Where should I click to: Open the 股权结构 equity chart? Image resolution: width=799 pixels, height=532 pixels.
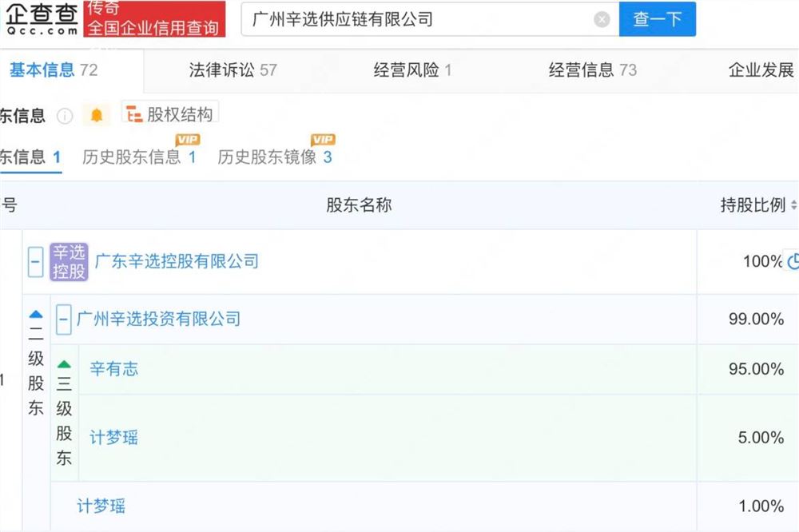coord(169,112)
